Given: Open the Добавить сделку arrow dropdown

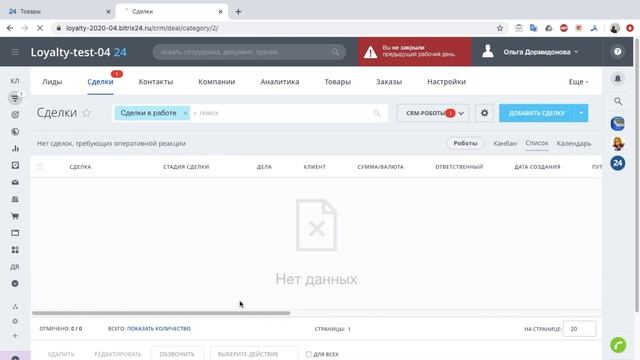Looking at the screenshot, I should pos(581,113).
